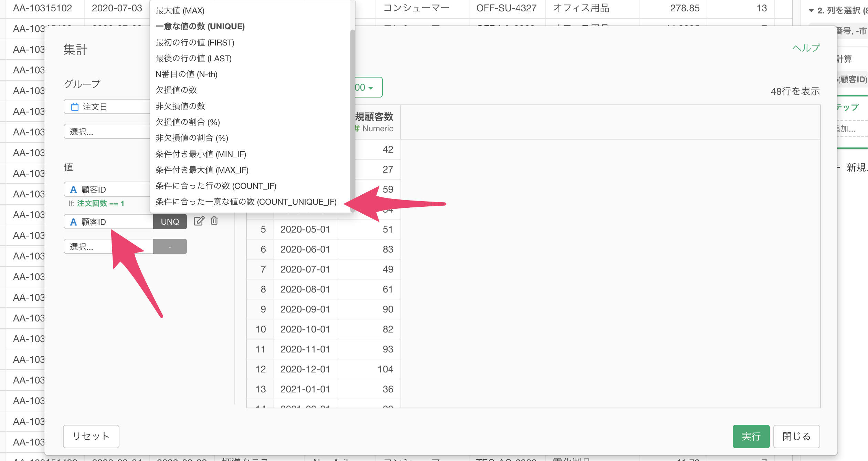This screenshot has height=461, width=868.
Task: Click オフィス用品 cell in top row
Action: pyautogui.click(x=581, y=8)
